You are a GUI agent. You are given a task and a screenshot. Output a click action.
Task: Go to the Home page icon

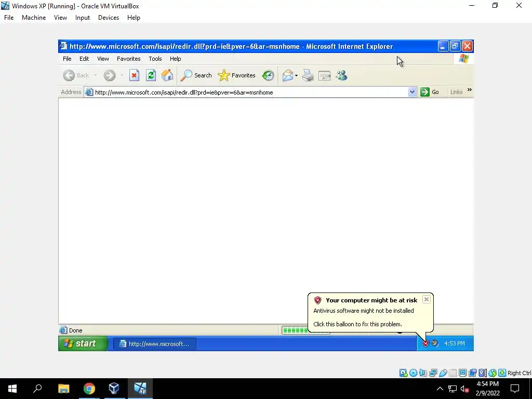coord(167,75)
